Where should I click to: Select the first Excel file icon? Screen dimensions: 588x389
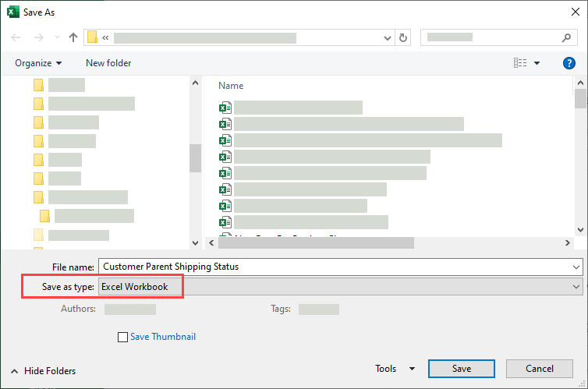click(225, 108)
